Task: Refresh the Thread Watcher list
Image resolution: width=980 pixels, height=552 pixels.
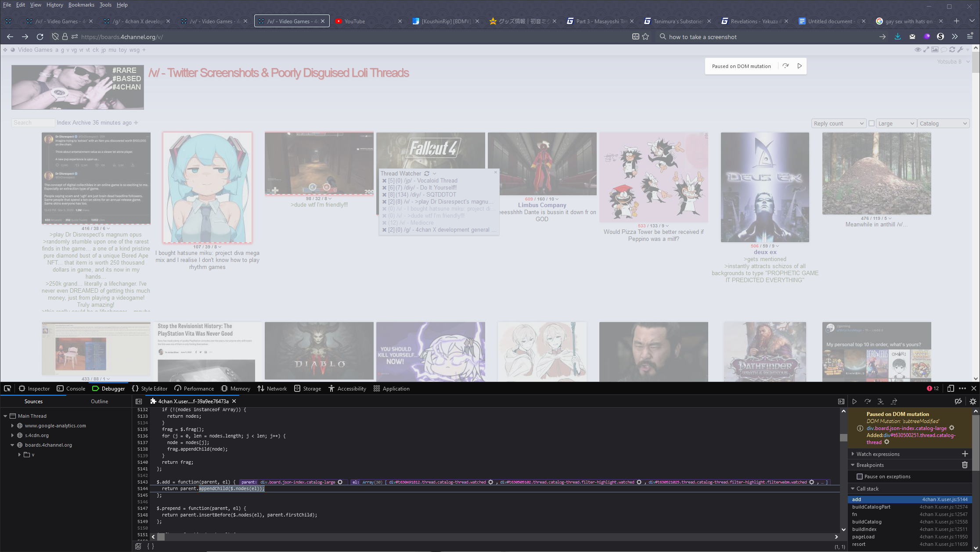Action: pyautogui.click(x=426, y=173)
